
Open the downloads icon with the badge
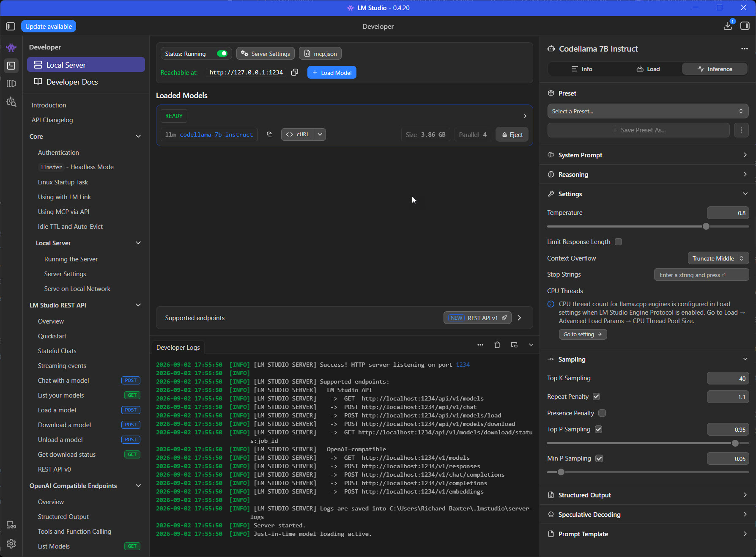pyautogui.click(x=728, y=26)
